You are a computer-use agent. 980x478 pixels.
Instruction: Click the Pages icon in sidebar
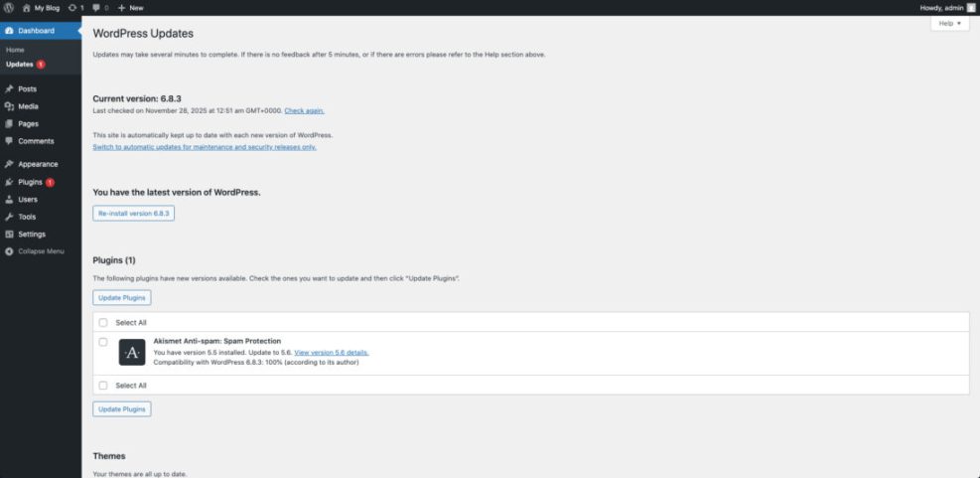(x=9, y=124)
